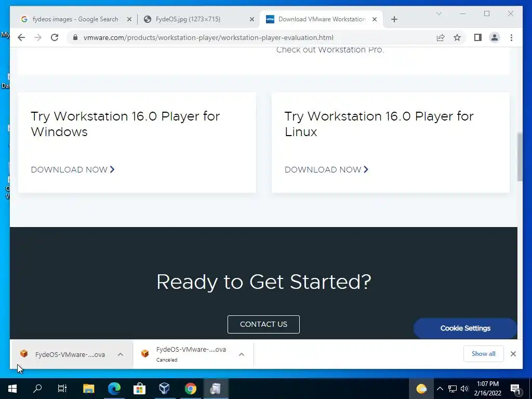Switch to Chrome on the taskbar
Viewport: 532px width, 399px height.
(x=190, y=389)
